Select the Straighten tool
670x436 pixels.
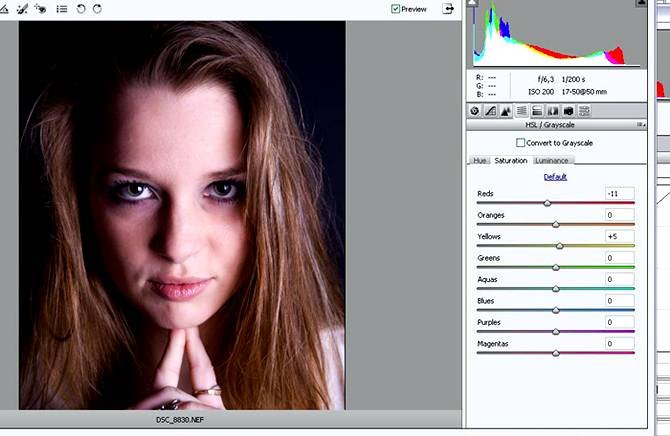tap(4, 9)
